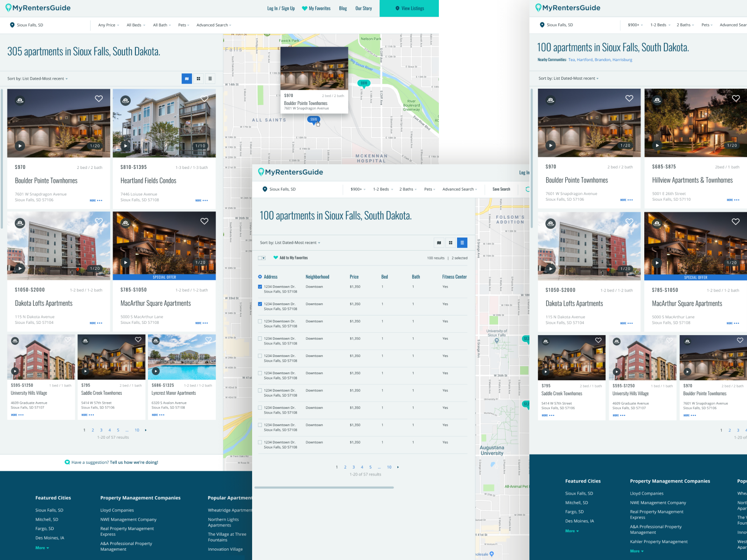This screenshot has height=560, width=747.
Task: Click the $970 map marker near Big Sioux River
Action: tap(364, 84)
